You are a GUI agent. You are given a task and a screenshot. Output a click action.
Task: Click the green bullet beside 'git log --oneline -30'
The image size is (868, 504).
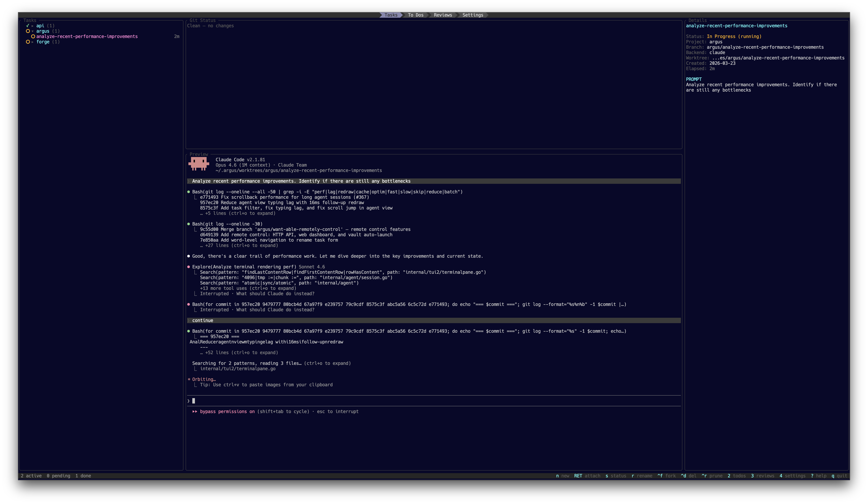[x=188, y=224]
